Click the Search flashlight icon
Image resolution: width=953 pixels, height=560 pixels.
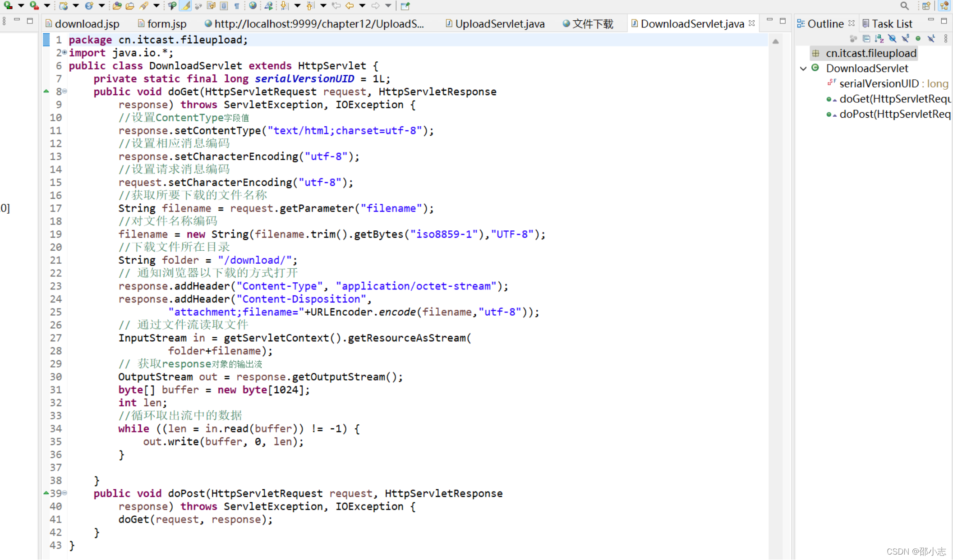[x=144, y=6]
